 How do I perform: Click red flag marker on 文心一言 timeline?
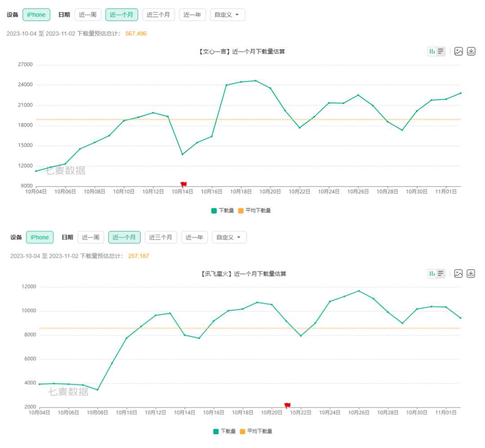coord(183,184)
